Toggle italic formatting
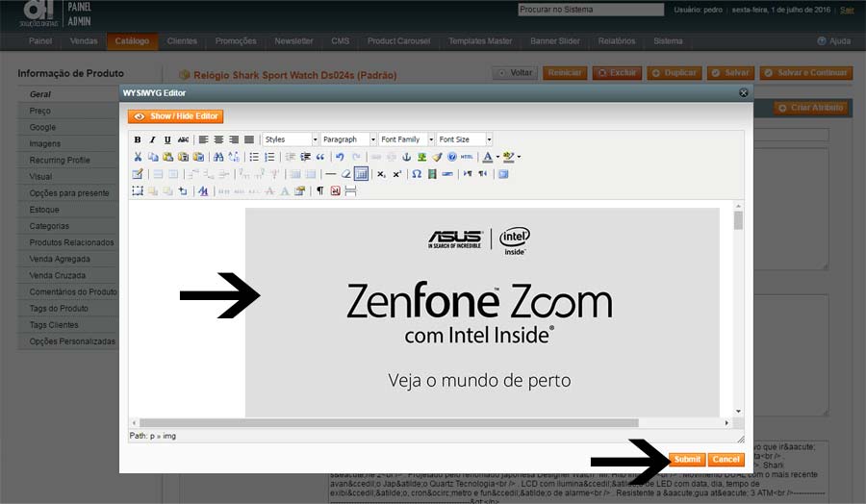 153,139
